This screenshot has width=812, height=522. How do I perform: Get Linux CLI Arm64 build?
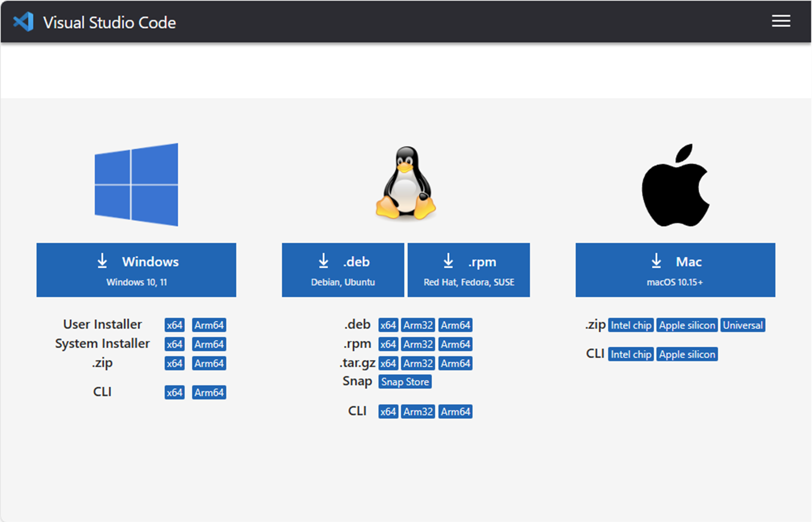(455, 412)
